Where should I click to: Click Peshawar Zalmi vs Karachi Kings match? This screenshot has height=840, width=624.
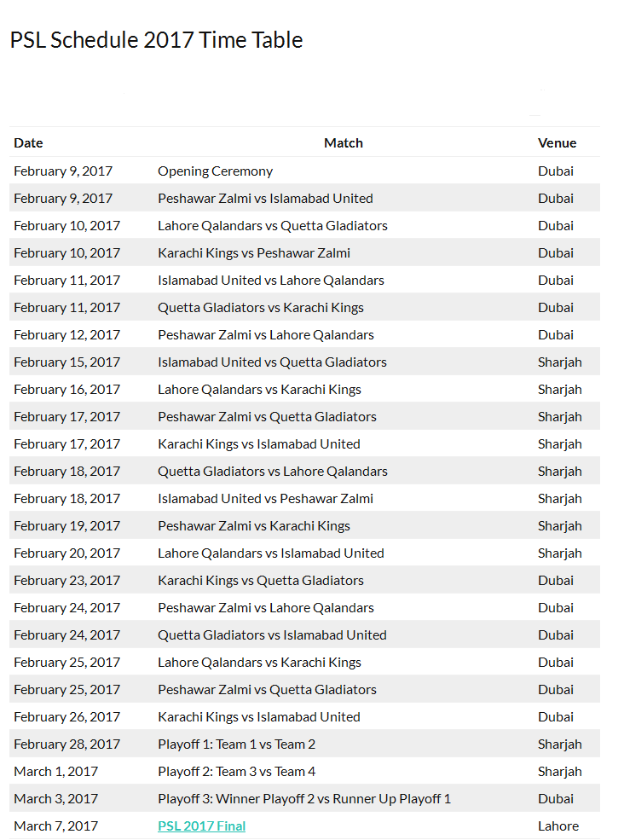click(253, 525)
